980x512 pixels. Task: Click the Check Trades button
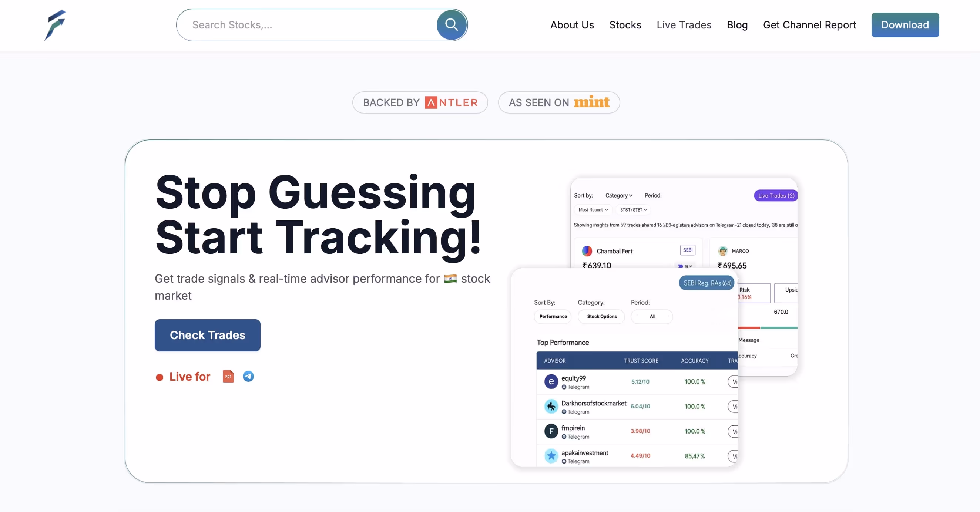[x=207, y=335]
